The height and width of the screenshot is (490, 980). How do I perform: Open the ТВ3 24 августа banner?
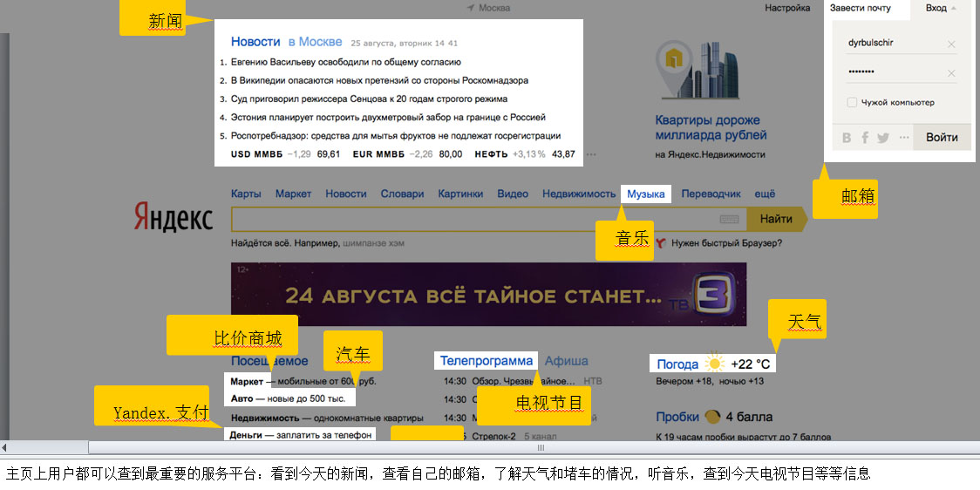[x=489, y=295]
